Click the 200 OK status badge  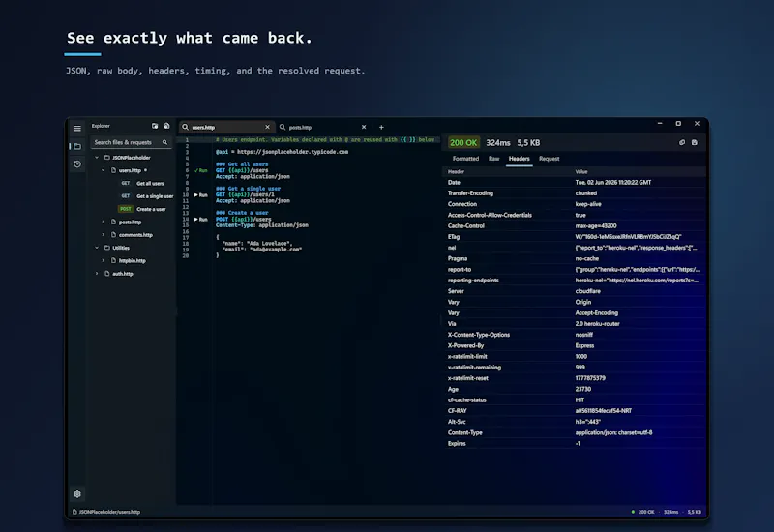pyautogui.click(x=463, y=142)
